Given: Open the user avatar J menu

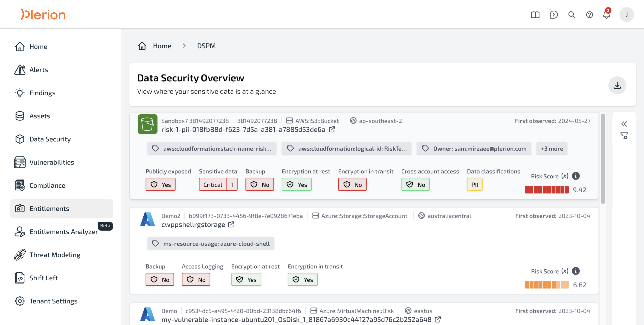Looking at the screenshot, I should pos(626,15).
